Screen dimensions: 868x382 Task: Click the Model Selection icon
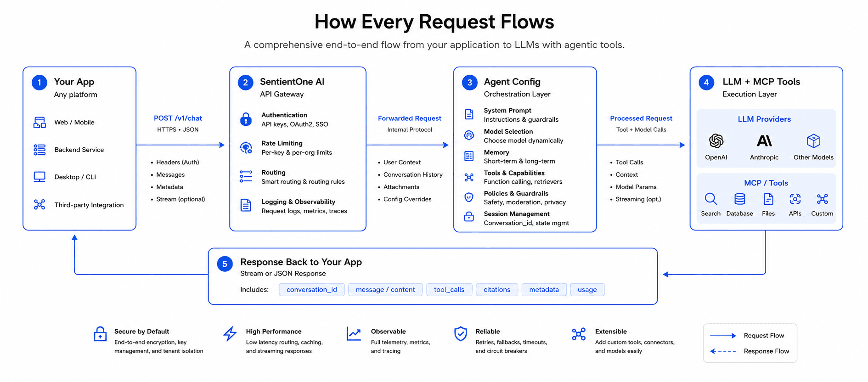pyautogui.click(x=469, y=135)
